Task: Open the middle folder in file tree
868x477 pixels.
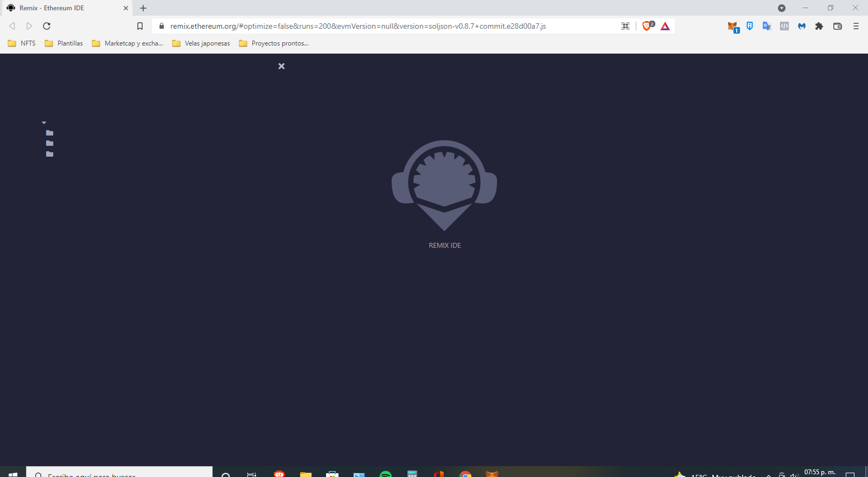Action: pyautogui.click(x=49, y=143)
